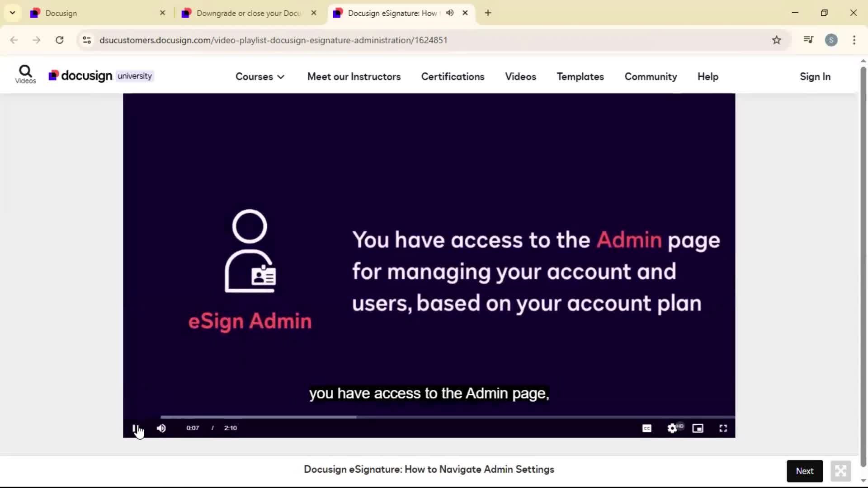Click the address bar URL
The width and height of the screenshot is (868, 488).
pos(273,40)
